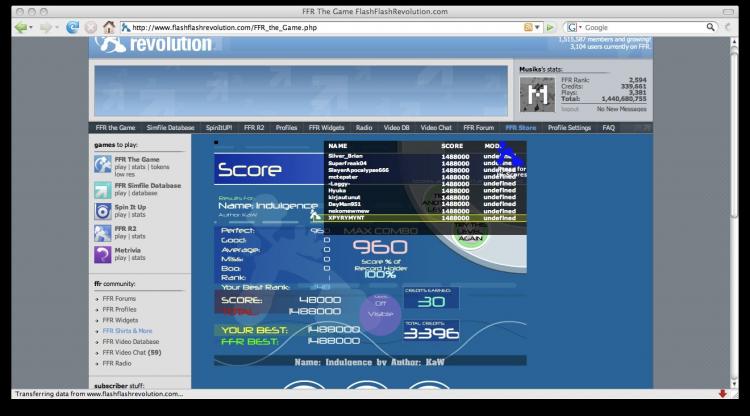The height and width of the screenshot is (416, 750).
Task: Click the FFR The Game sidebar icon
Action: (x=103, y=165)
